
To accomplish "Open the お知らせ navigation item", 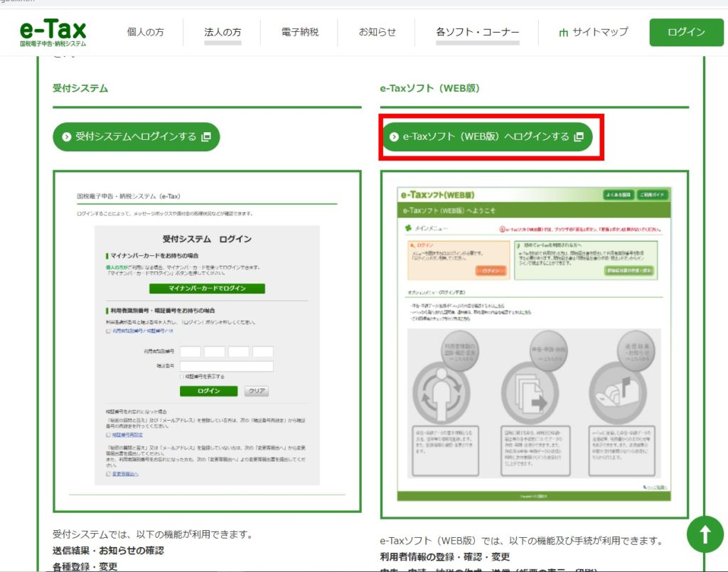I will click(x=377, y=32).
